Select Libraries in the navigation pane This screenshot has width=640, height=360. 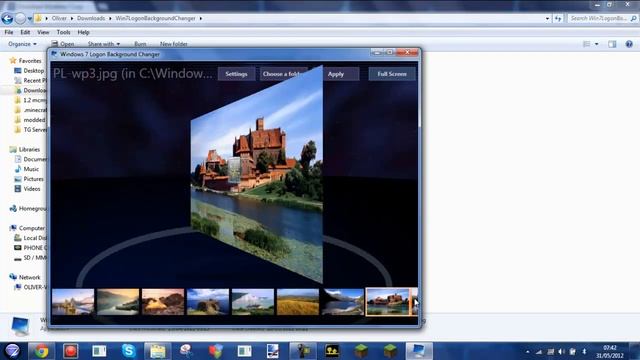(x=29, y=149)
